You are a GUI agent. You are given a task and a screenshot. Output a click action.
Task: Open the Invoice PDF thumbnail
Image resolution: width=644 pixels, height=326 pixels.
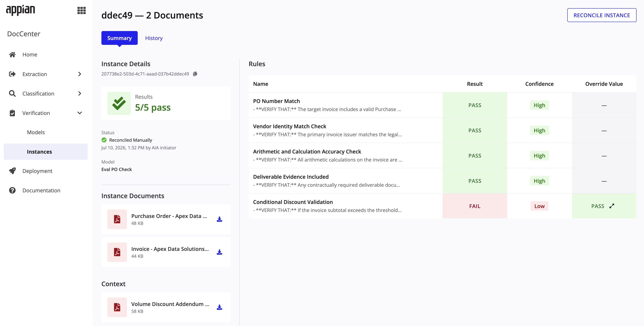pos(117,252)
